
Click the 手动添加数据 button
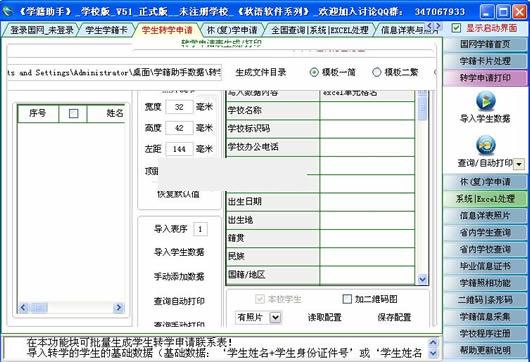[x=179, y=277]
